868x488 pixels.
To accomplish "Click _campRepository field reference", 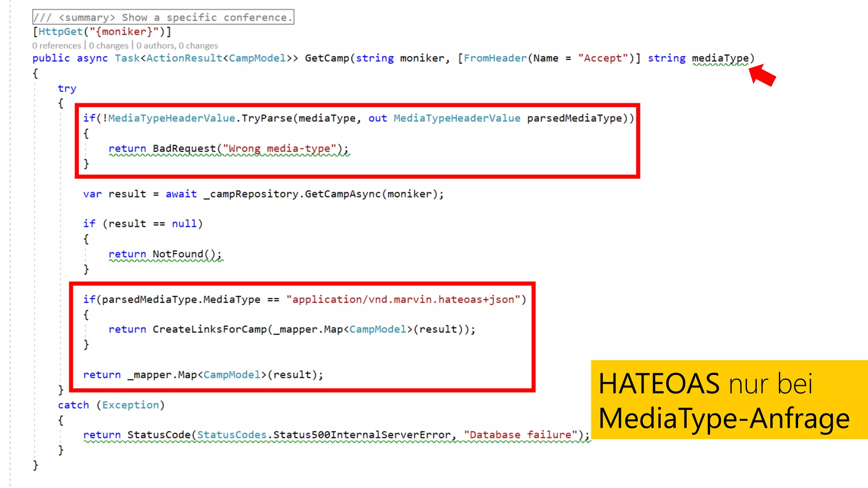I will 251,194.
